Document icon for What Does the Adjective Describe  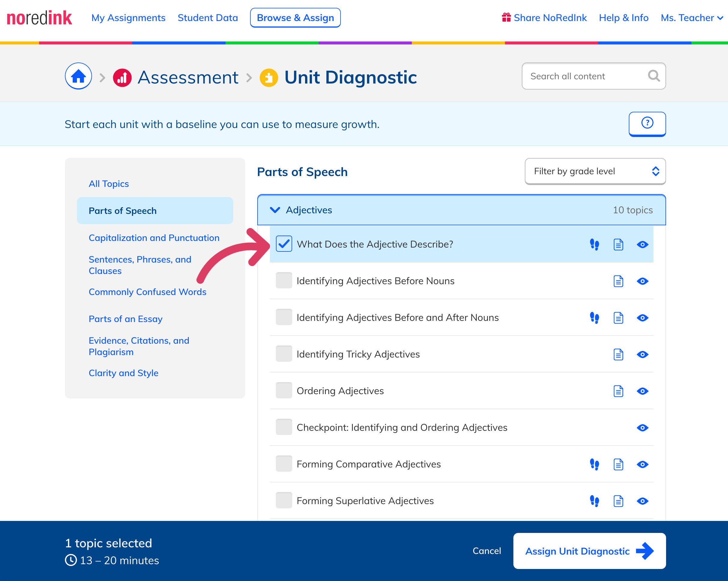pos(618,244)
